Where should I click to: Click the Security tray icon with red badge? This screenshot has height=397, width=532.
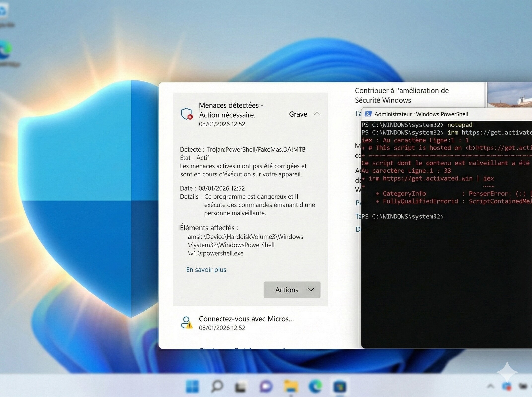click(507, 387)
